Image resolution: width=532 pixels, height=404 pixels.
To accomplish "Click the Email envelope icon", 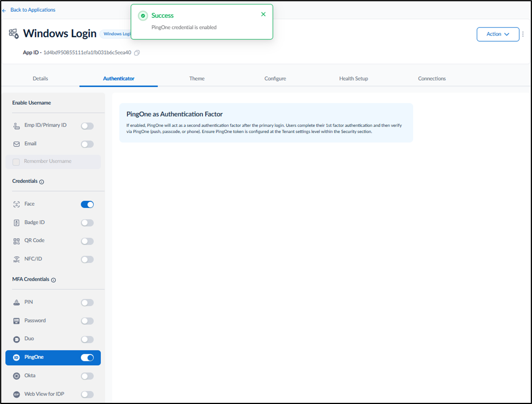I will [17, 144].
